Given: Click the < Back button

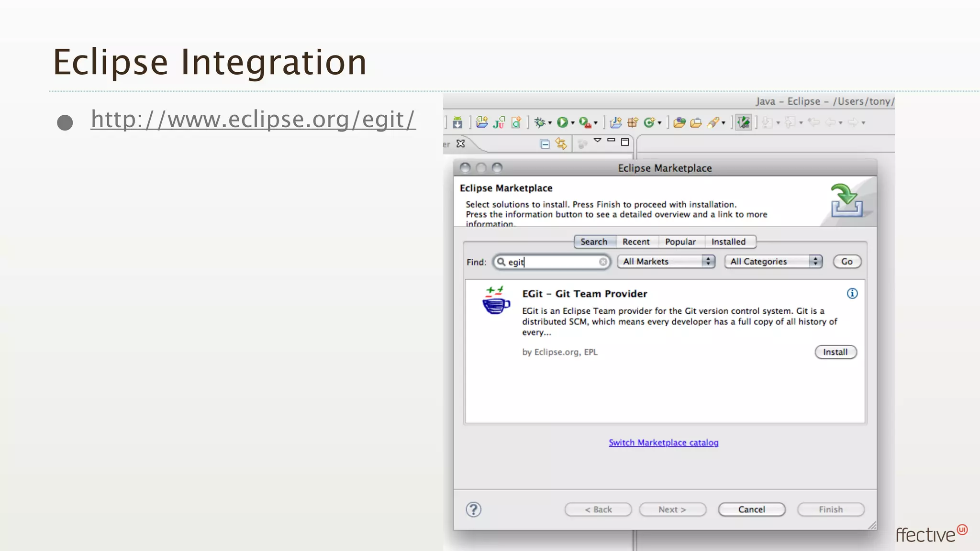Looking at the screenshot, I should click(598, 510).
